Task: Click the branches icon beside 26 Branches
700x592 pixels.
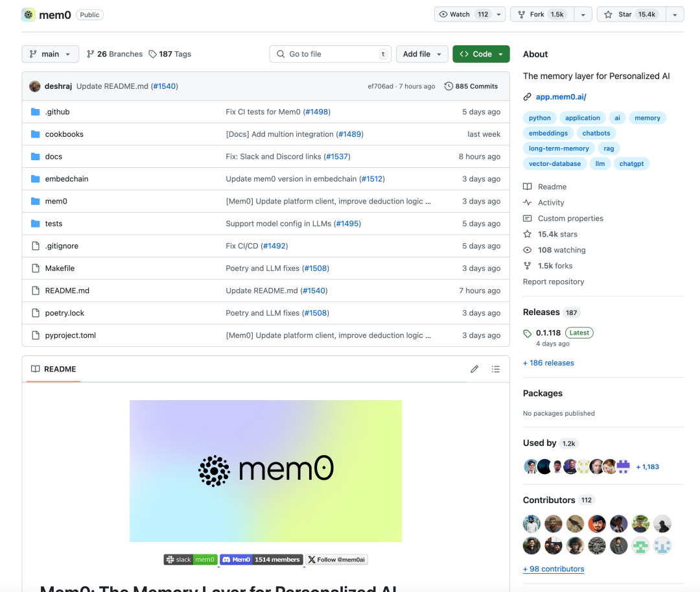Action: tap(91, 54)
